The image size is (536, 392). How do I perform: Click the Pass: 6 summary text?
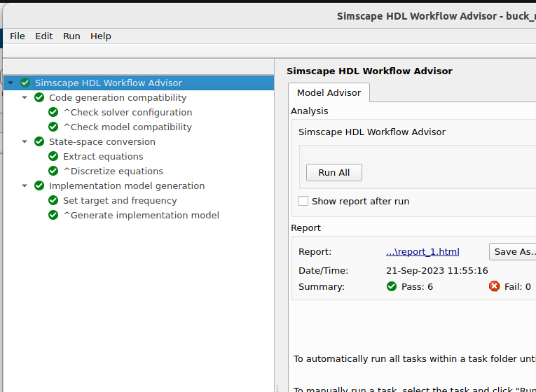click(417, 286)
